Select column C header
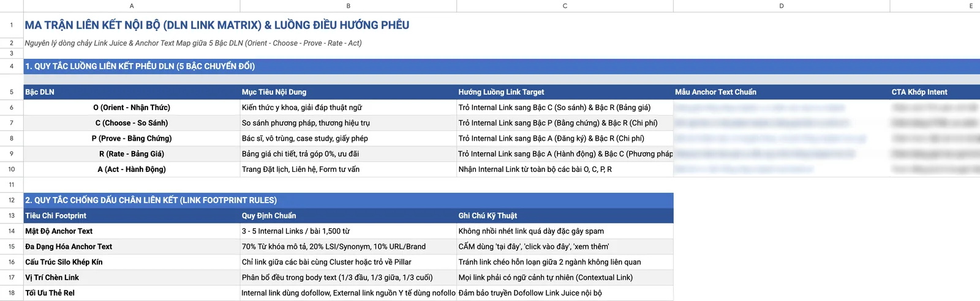The image size is (980, 301). point(565,6)
